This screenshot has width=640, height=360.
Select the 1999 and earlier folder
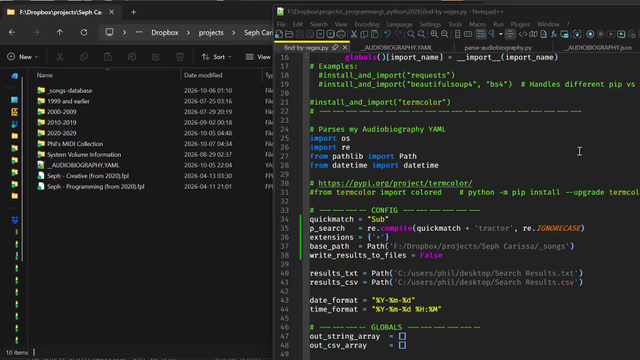tap(68, 101)
